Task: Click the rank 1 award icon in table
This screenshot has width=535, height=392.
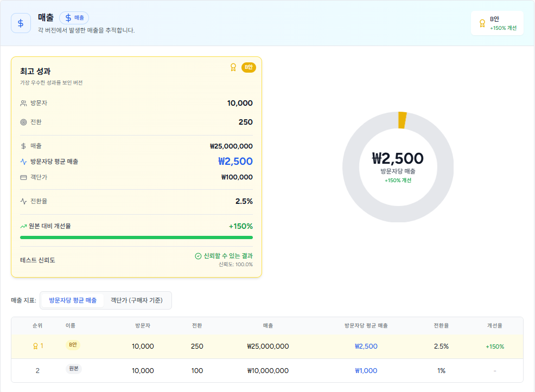Action: click(x=35, y=346)
